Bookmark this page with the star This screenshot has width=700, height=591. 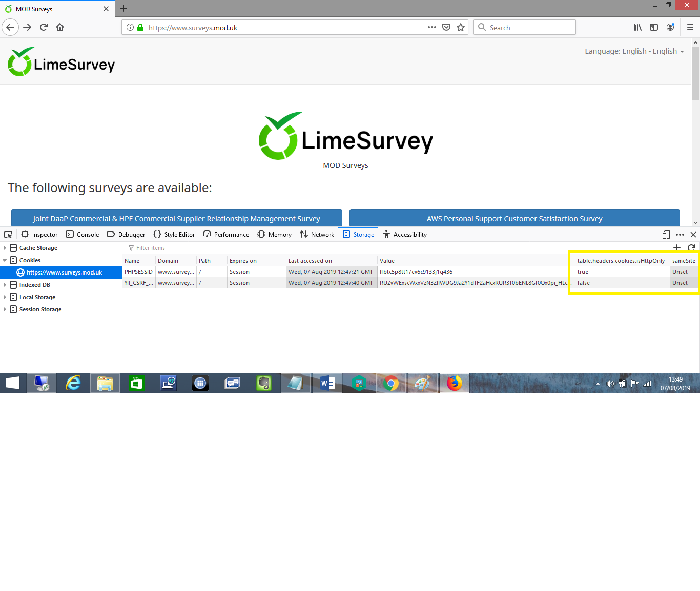[x=461, y=27]
